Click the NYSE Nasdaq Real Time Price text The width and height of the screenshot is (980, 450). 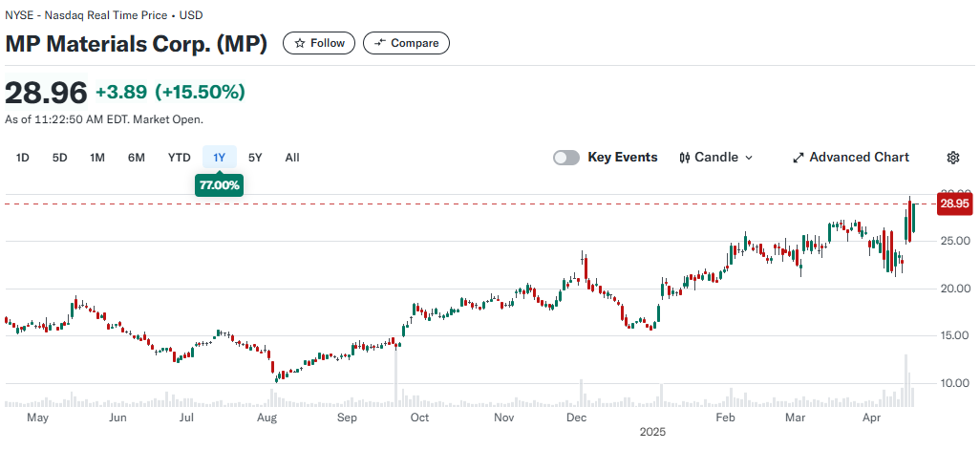[x=104, y=15]
